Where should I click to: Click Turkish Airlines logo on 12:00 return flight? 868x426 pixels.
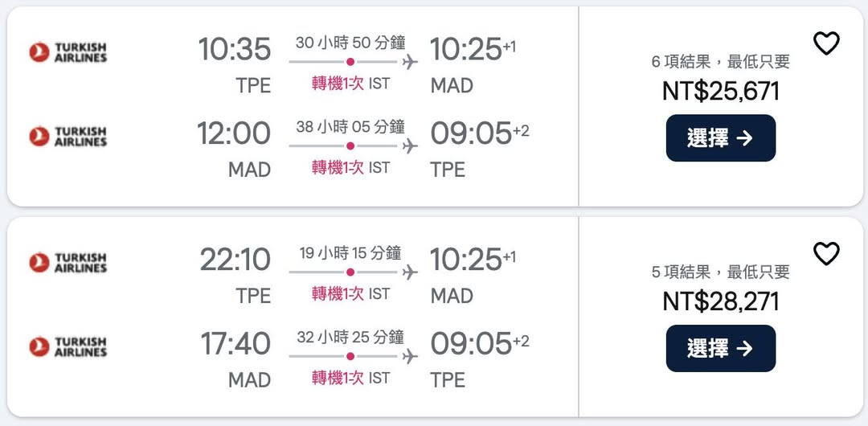pos(68,137)
